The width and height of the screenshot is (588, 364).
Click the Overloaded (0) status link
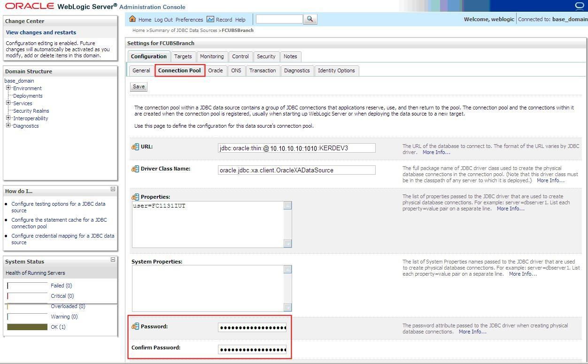pyautogui.click(x=68, y=306)
